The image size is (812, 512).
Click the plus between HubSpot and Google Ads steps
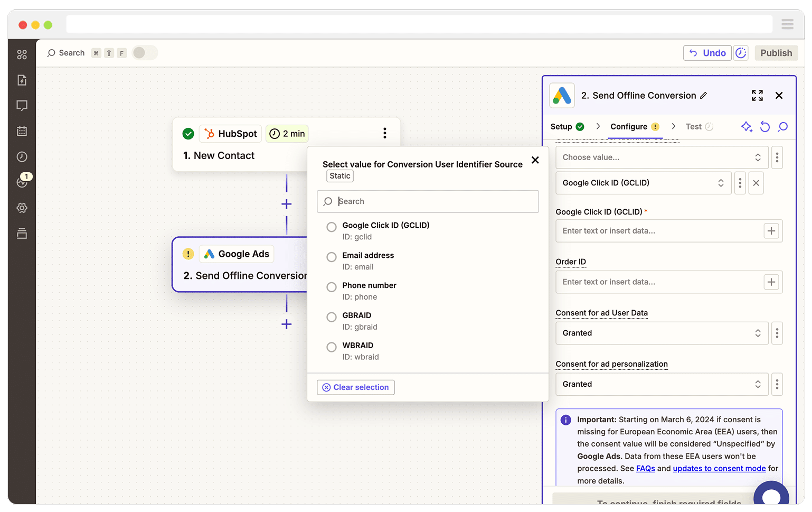287,204
